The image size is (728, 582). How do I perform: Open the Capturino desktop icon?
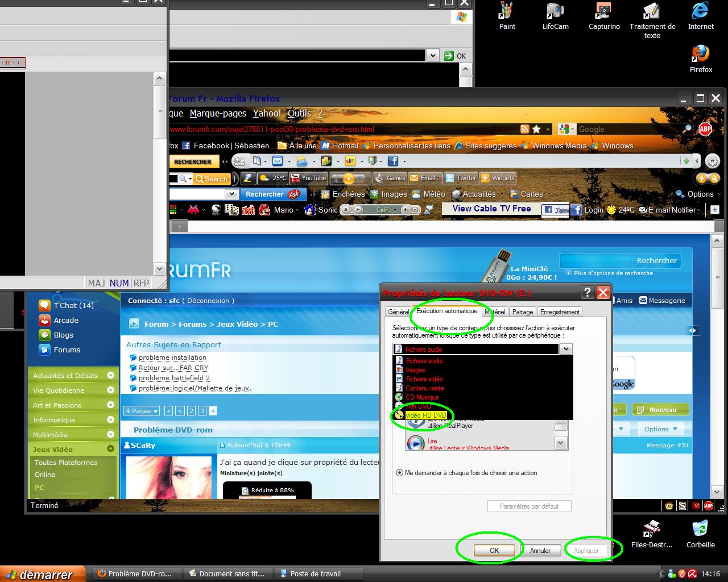(603, 15)
